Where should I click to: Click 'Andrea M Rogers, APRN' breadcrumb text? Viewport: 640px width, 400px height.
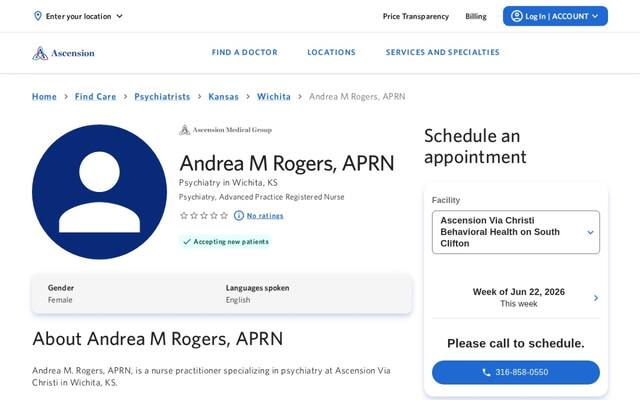pos(357,97)
